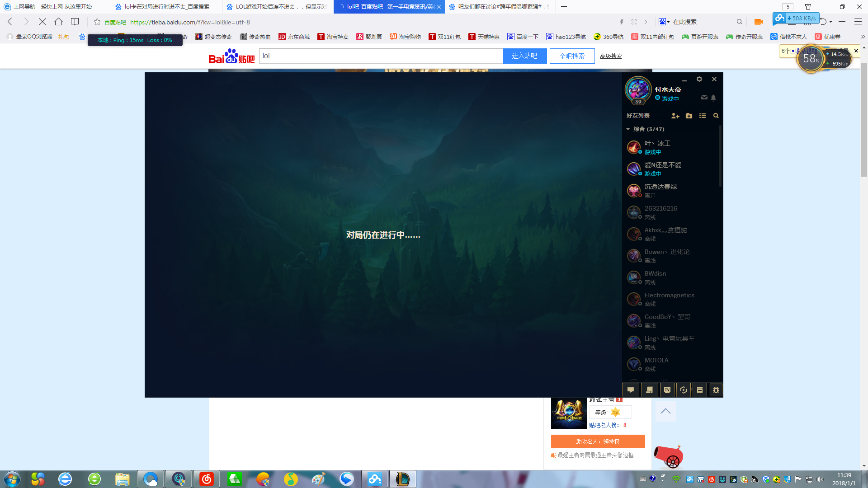The image size is (868, 488).
Task: Switch to the 上网导航 tab
Action: coord(55,7)
